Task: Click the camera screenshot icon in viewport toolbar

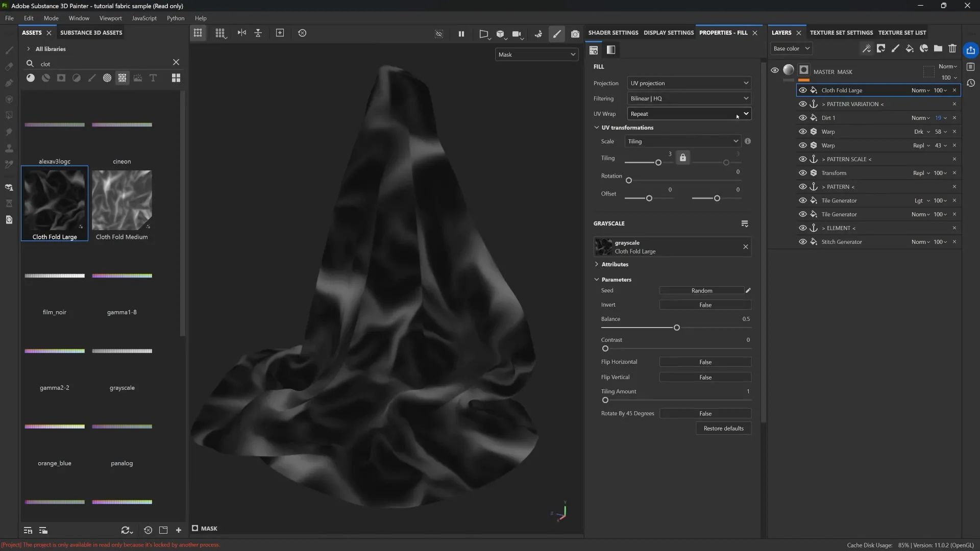Action: point(575,34)
